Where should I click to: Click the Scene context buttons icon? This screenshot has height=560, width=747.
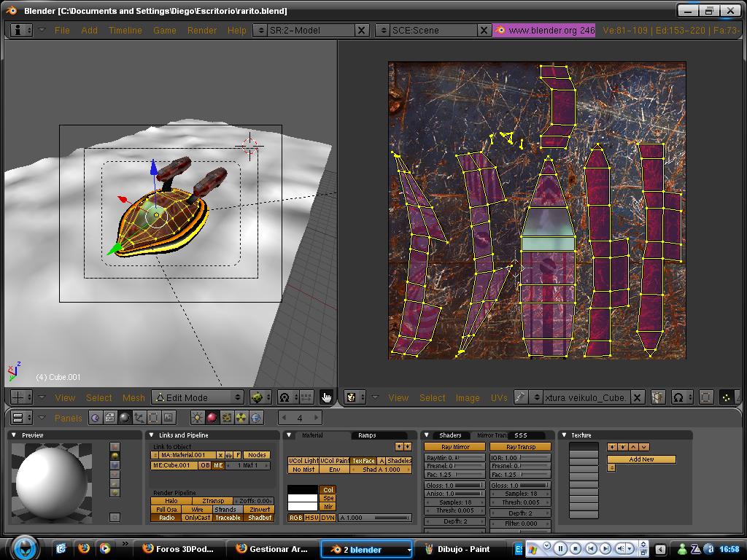point(169,418)
